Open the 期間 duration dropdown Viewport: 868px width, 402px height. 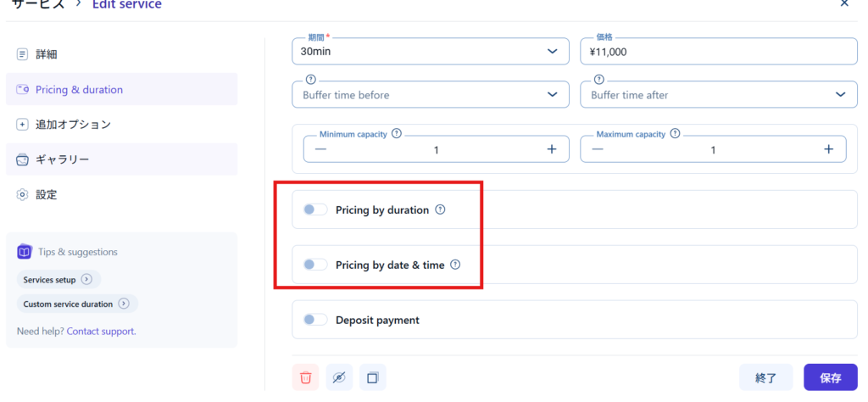click(430, 52)
